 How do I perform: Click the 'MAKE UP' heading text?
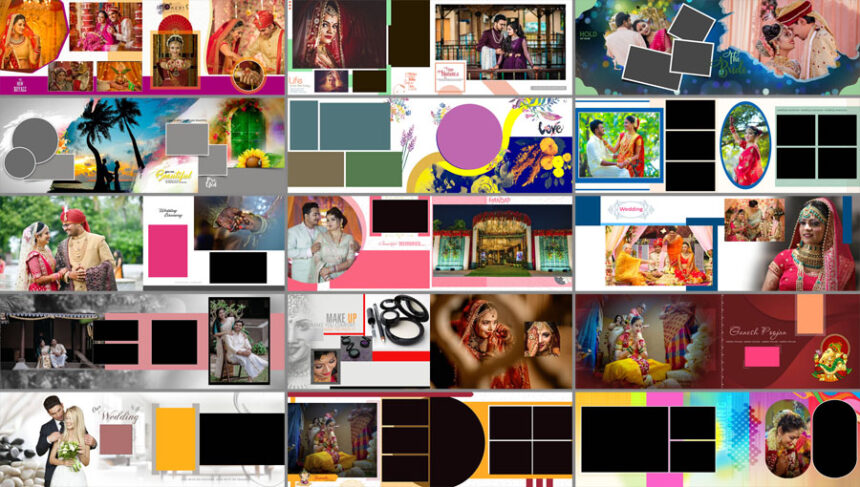point(341,318)
